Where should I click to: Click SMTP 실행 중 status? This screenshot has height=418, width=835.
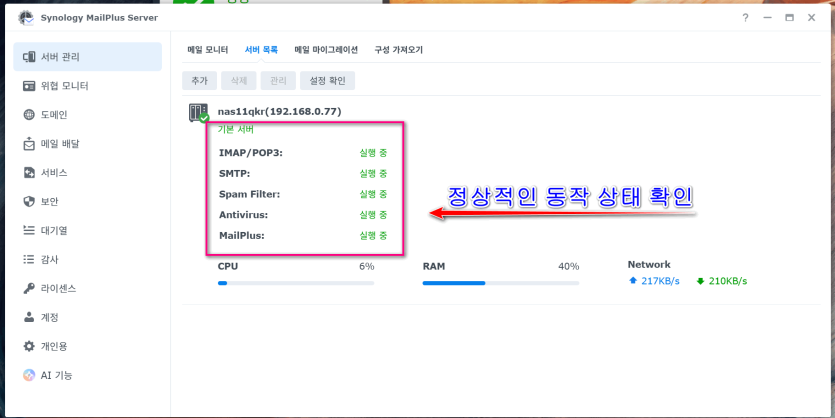(373, 174)
